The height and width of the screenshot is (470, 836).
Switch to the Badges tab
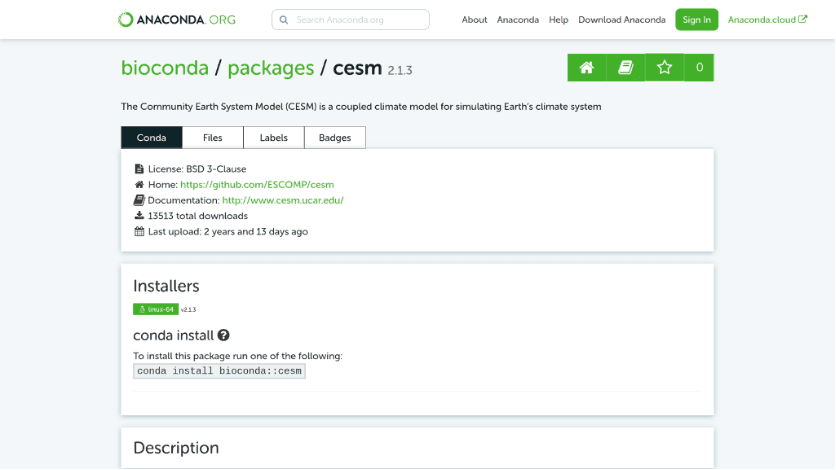(335, 137)
